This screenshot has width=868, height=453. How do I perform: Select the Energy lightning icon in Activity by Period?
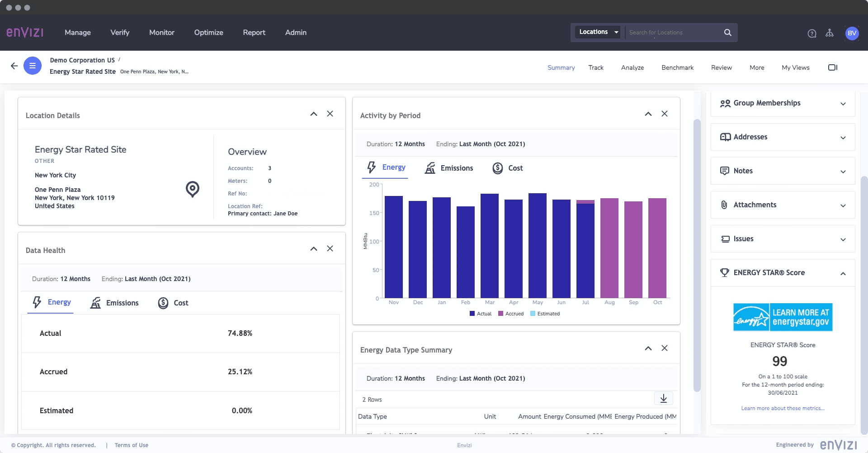[371, 167]
